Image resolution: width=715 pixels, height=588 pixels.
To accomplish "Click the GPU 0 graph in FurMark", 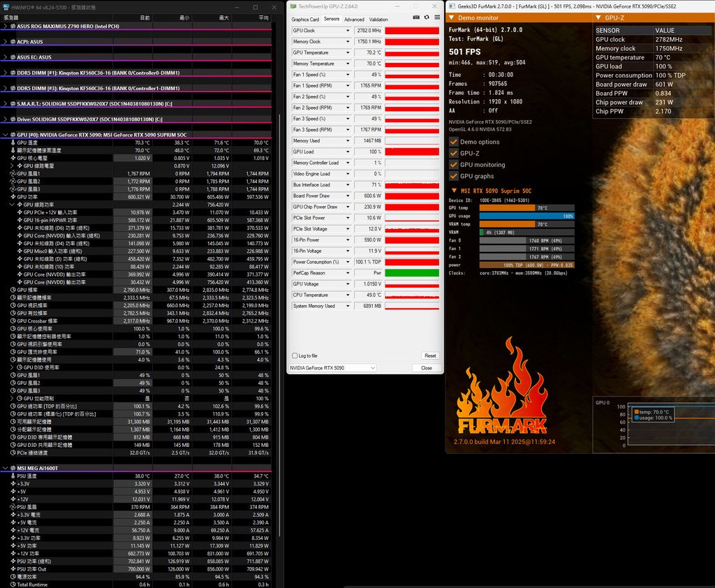I will click(670, 425).
